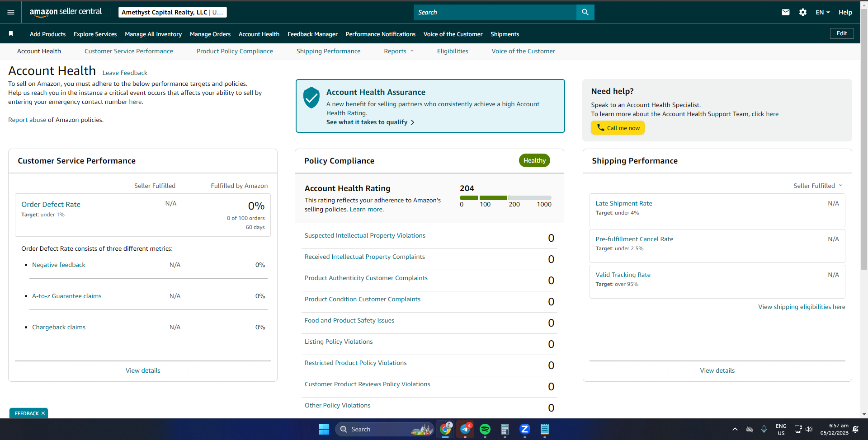Open Feedback Manager
This screenshot has width=868, height=440.
pos(312,34)
